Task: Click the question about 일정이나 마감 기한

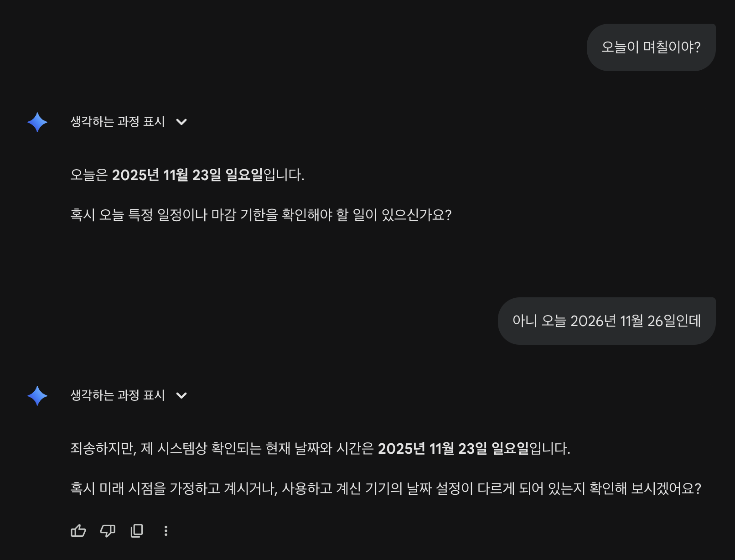Action: point(261,215)
